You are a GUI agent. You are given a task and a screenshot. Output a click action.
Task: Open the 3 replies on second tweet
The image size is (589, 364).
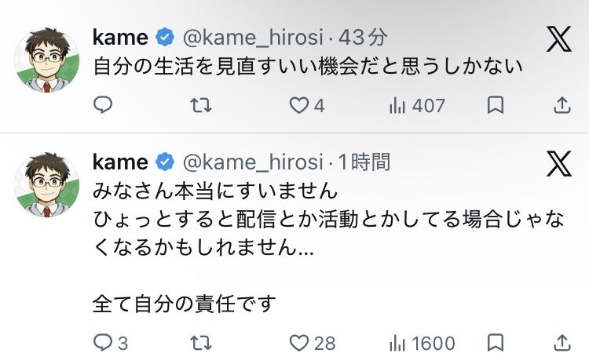coord(111,343)
